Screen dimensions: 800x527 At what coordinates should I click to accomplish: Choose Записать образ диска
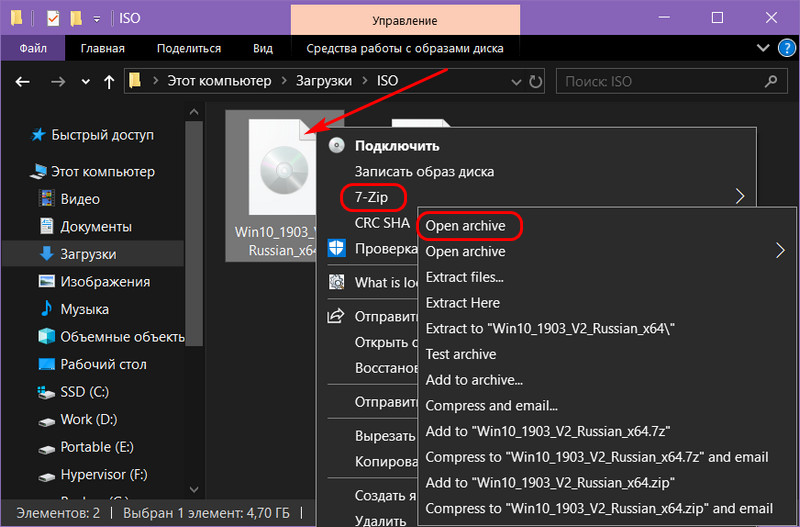click(x=424, y=171)
